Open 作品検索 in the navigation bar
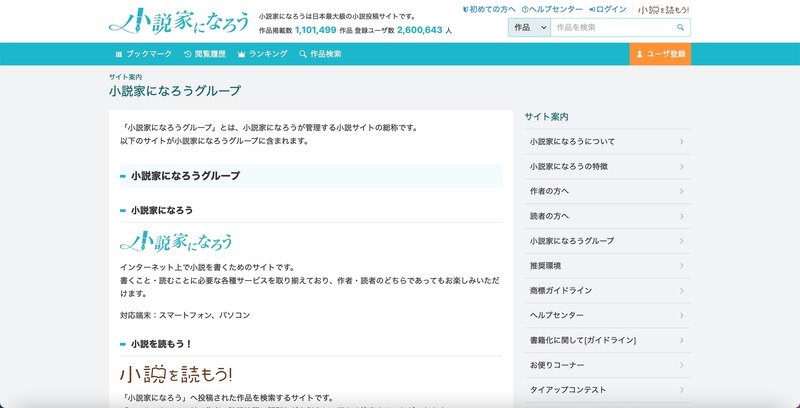 coord(326,54)
